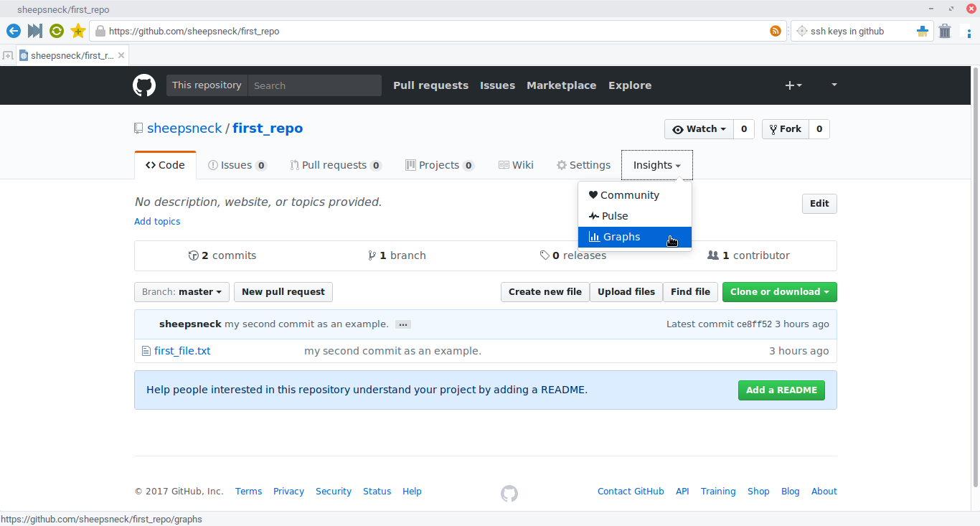Open the Branch: master dropdown
The height and width of the screenshot is (526, 980).
[x=181, y=292]
